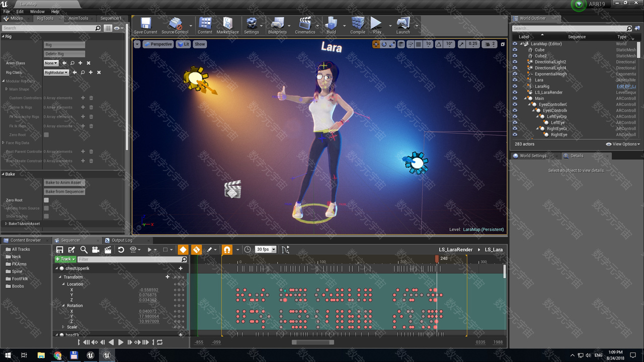The image size is (644, 362).
Task: Open the Edit menu
Action: 20,12
